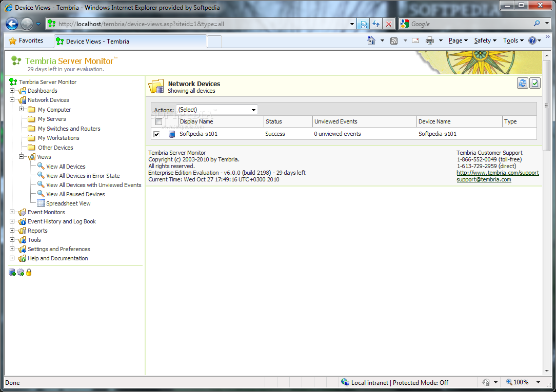Click the magnifier icon beside View All Devices
This screenshot has height=392, width=556.
pyautogui.click(x=41, y=166)
